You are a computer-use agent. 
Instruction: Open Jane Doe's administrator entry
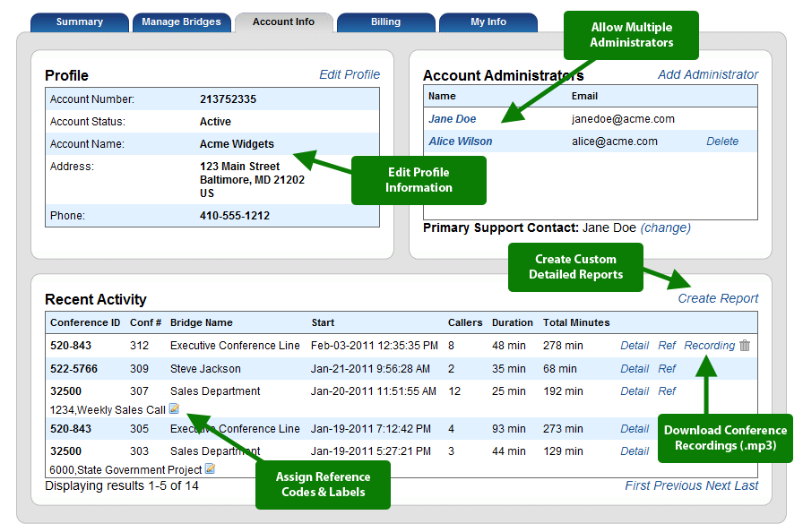(x=453, y=118)
